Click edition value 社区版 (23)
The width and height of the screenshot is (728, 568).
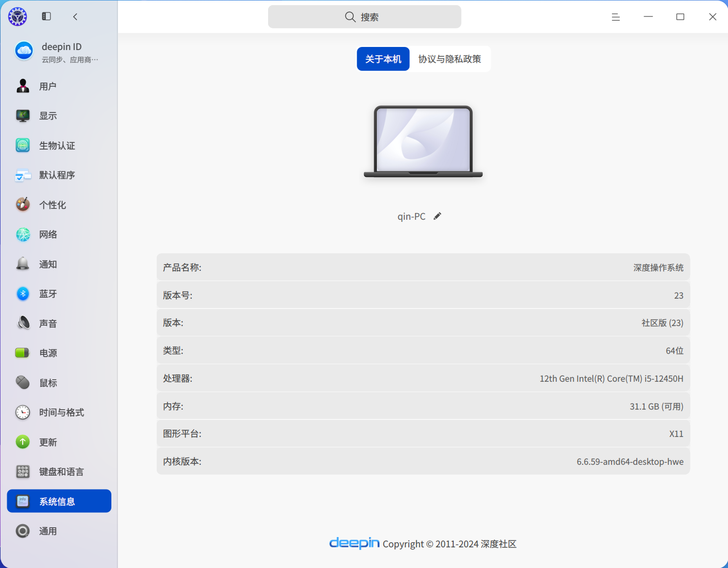tap(663, 323)
